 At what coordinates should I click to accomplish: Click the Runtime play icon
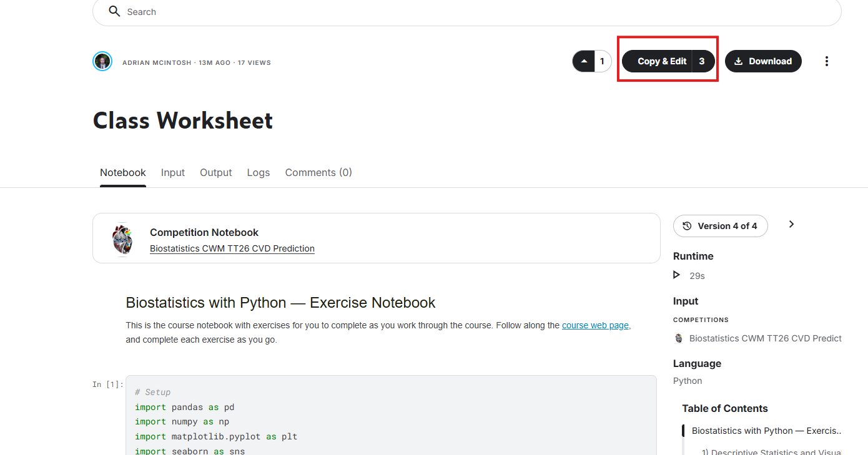click(x=676, y=275)
